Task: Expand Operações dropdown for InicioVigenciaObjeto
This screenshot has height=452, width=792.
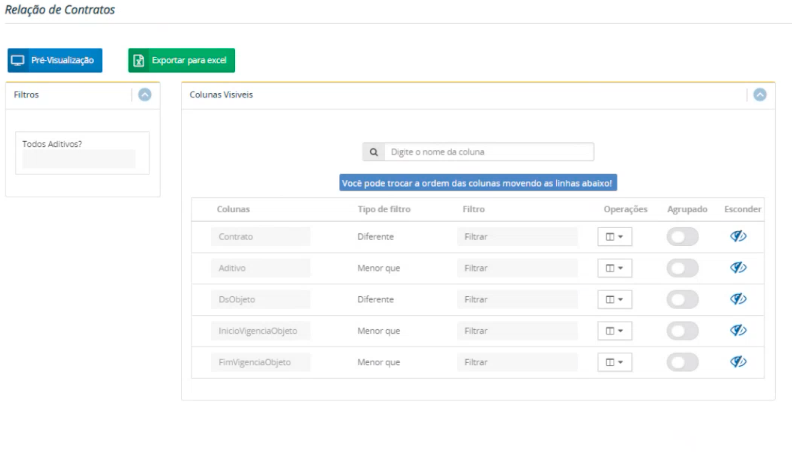Action: pos(614,330)
